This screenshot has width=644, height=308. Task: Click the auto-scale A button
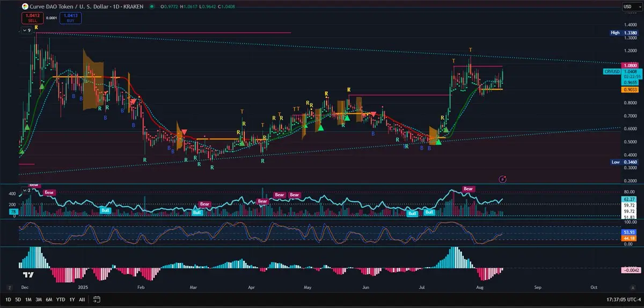[634, 288]
